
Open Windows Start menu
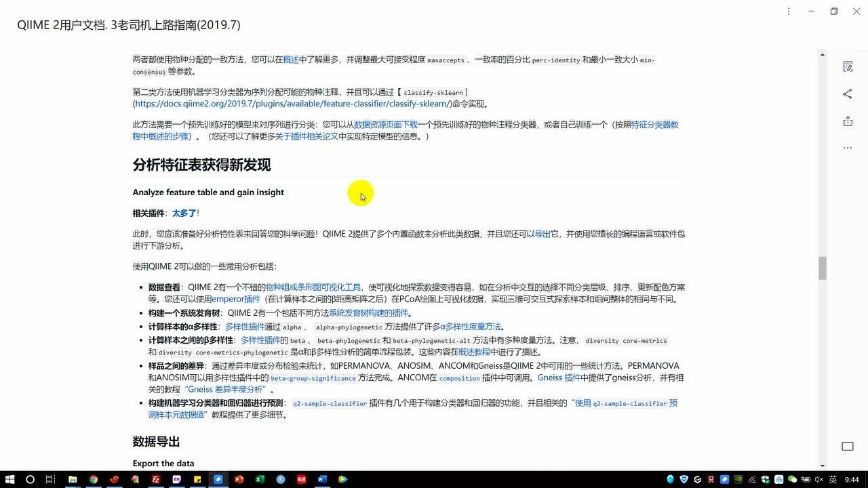pyautogui.click(x=10, y=479)
